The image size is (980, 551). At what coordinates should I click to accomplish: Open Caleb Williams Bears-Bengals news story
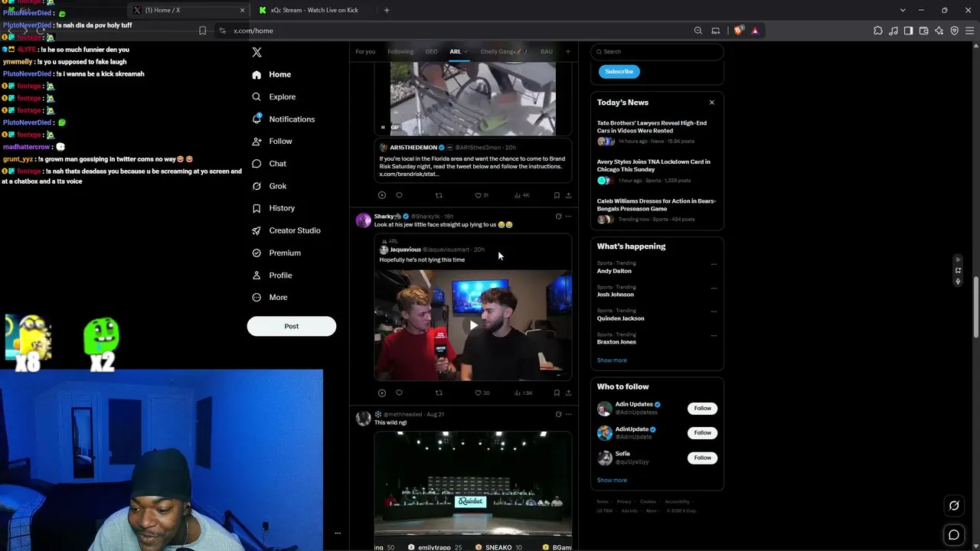coord(656,210)
